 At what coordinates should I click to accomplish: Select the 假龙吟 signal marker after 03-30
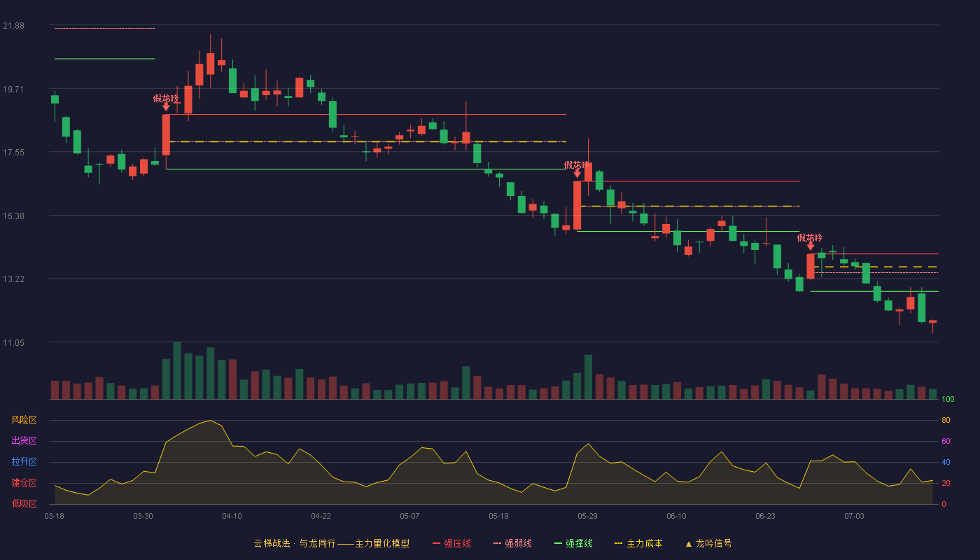(166, 102)
